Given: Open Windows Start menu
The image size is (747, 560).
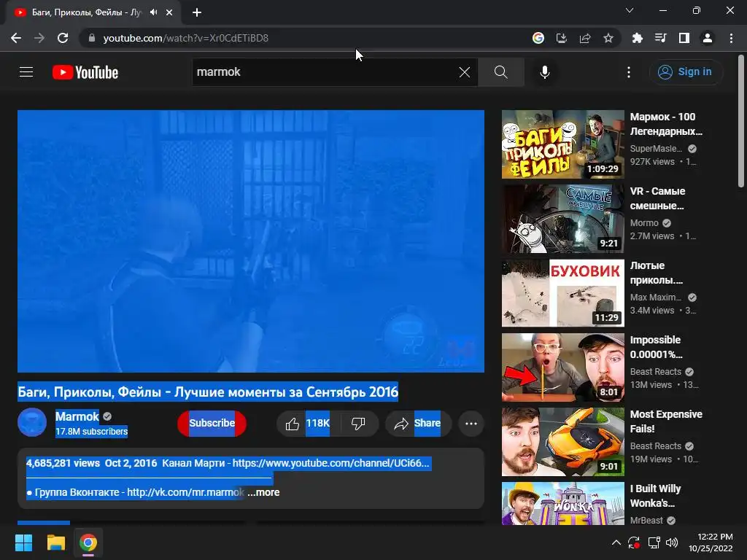Looking at the screenshot, I should [23, 542].
